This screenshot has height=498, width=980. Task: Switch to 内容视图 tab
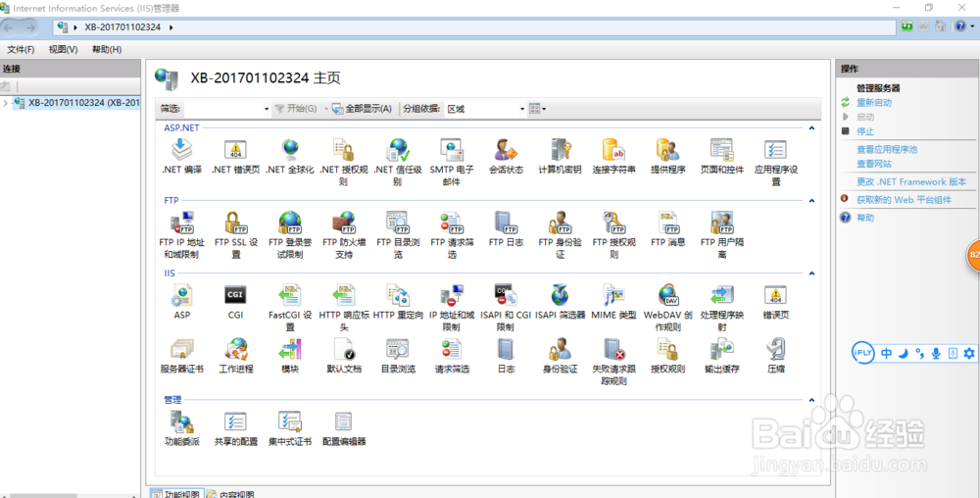click(x=230, y=494)
